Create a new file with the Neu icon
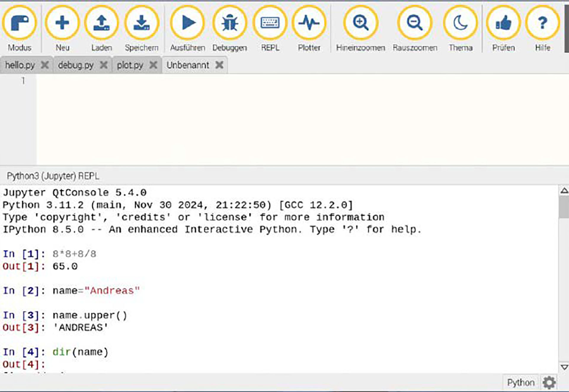This screenshot has height=392, width=569. click(62, 22)
